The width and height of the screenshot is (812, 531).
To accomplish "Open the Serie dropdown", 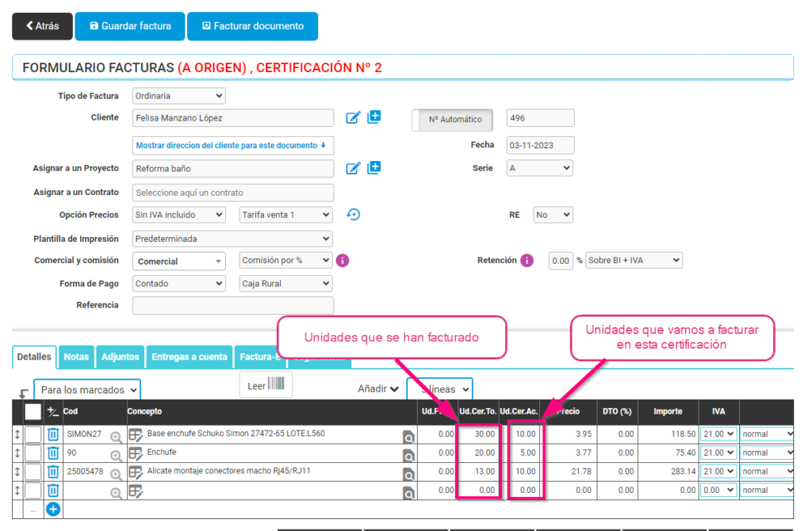I will [x=539, y=168].
